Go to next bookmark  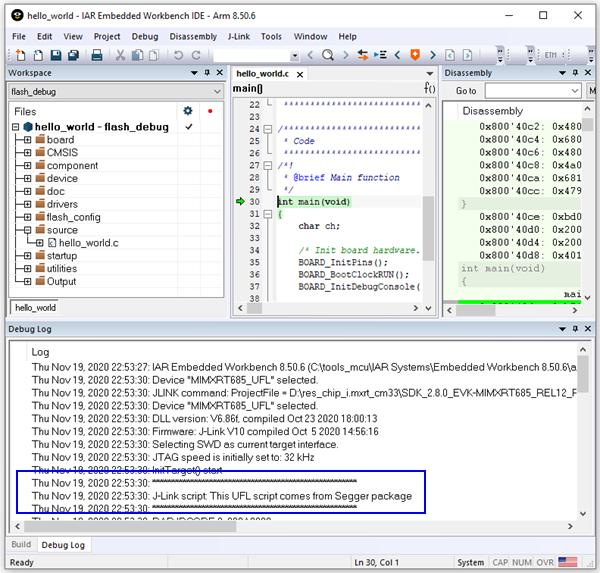pyautogui.click(x=433, y=56)
